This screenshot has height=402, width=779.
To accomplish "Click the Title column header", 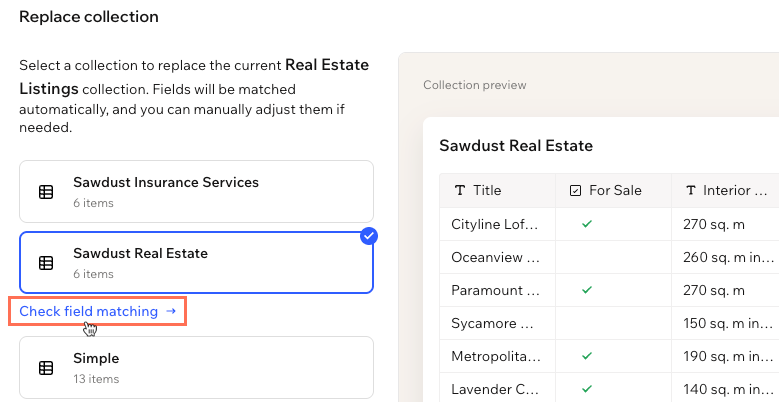I will click(497, 190).
